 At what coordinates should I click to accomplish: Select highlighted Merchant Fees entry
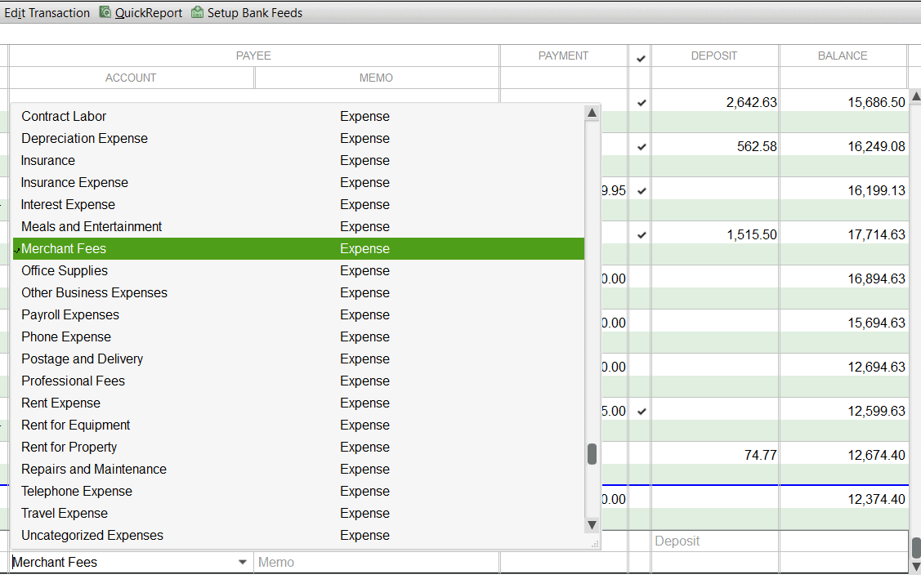pyautogui.click(x=298, y=249)
